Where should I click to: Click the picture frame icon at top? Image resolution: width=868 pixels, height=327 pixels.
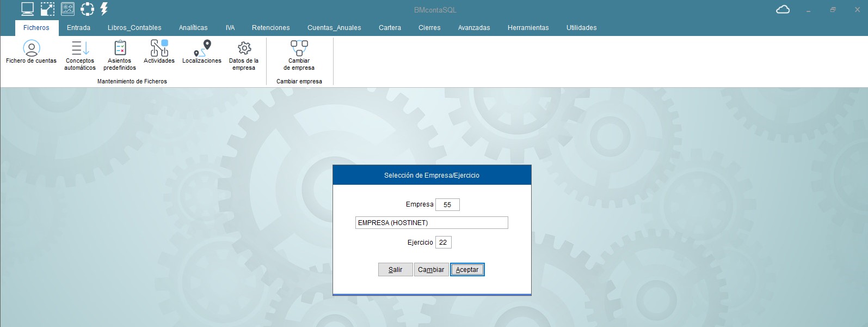tap(67, 9)
